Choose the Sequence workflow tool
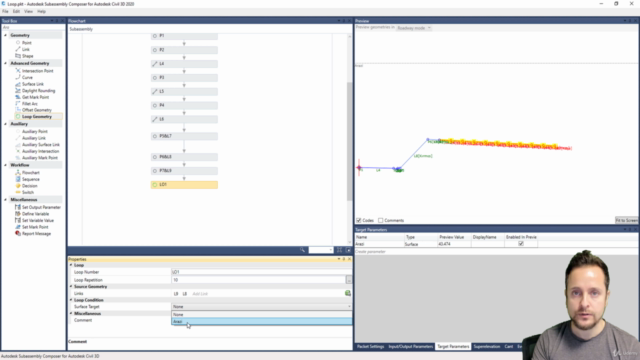The width and height of the screenshot is (640, 360). [31, 179]
